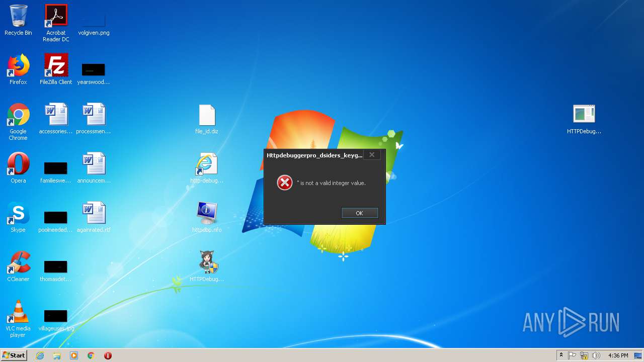Select the familieswe file icon
Image resolution: width=644 pixels, height=362 pixels.
point(56,171)
